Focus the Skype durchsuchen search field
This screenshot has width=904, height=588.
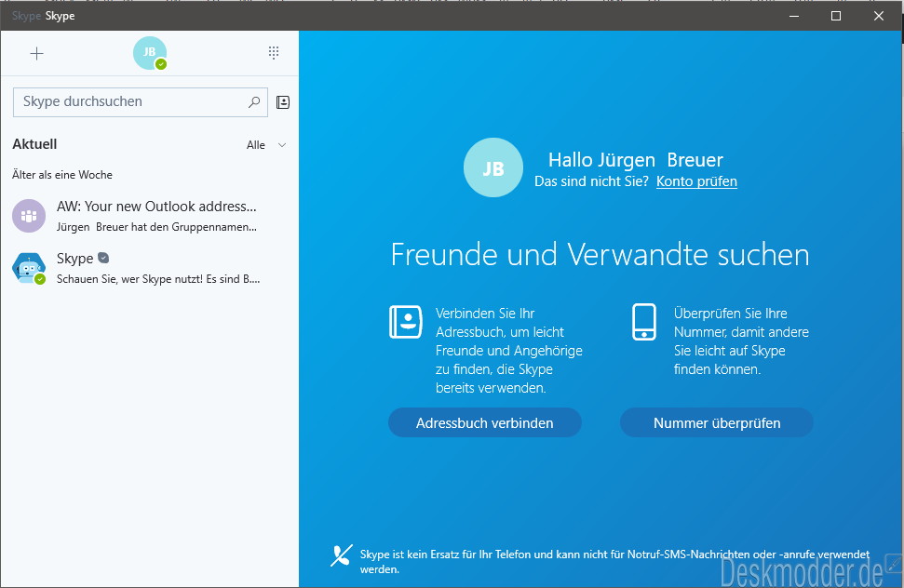click(x=140, y=102)
